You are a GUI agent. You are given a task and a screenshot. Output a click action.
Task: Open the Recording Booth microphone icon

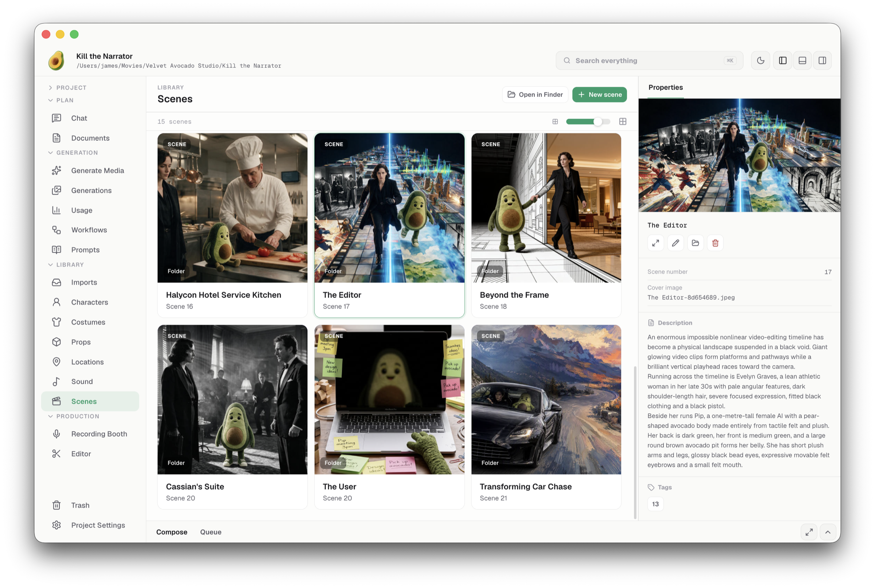[56, 434]
